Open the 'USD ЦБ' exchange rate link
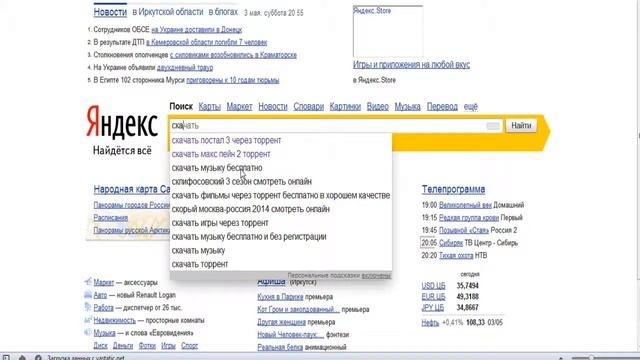This screenshot has width=640, height=360. (433, 286)
